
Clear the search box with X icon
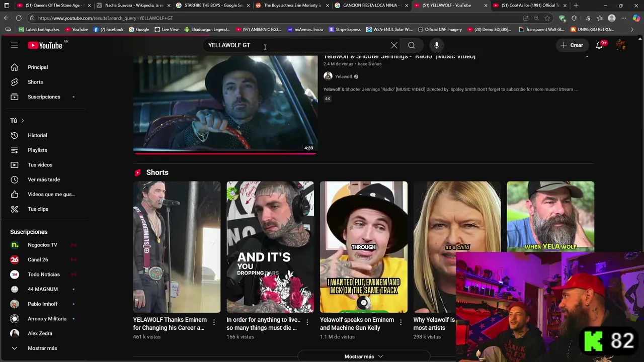(x=394, y=45)
